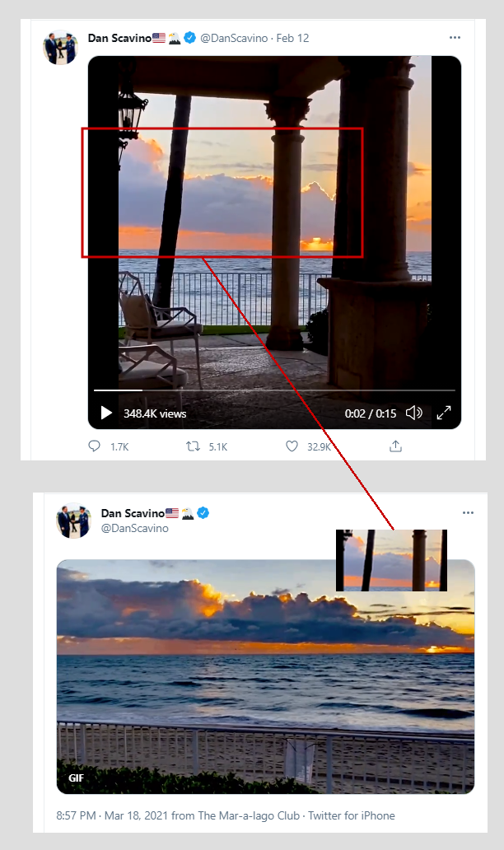Click Dan Scavino's avatar in the top tweet
Screen dimensions: 504x850
tap(60, 47)
